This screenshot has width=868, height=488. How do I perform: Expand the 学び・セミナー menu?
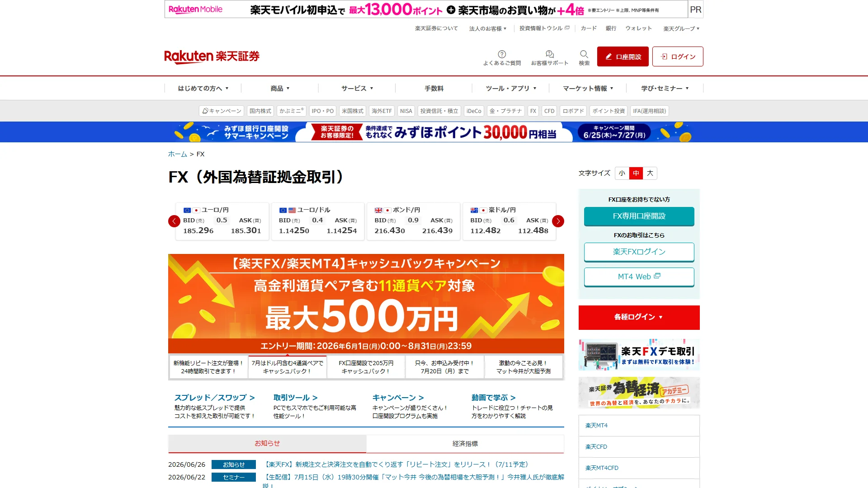[665, 89]
